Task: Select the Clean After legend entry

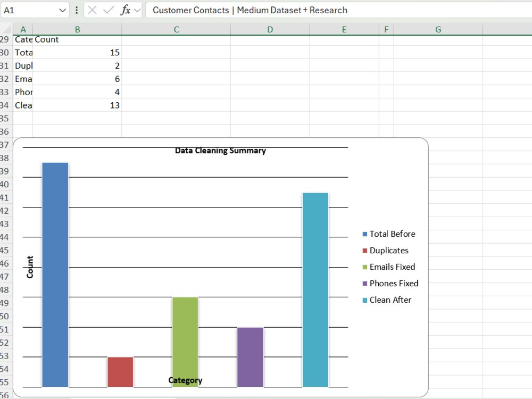Action: (x=387, y=300)
